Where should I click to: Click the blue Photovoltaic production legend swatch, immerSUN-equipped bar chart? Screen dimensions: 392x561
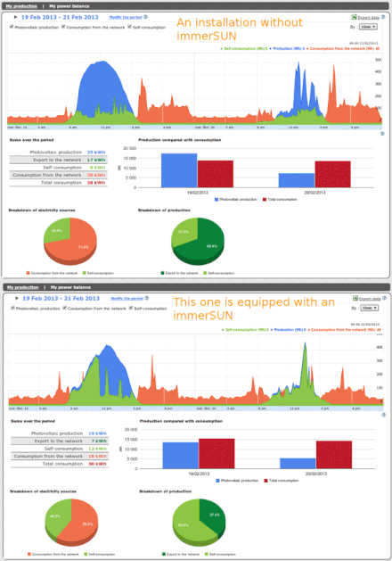coord(217,481)
